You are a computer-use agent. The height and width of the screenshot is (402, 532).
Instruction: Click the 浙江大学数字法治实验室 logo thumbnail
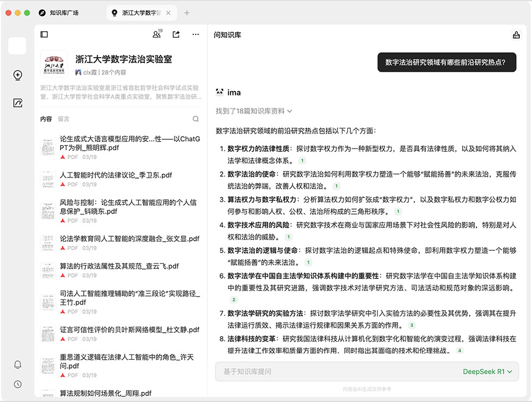click(54, 64)
